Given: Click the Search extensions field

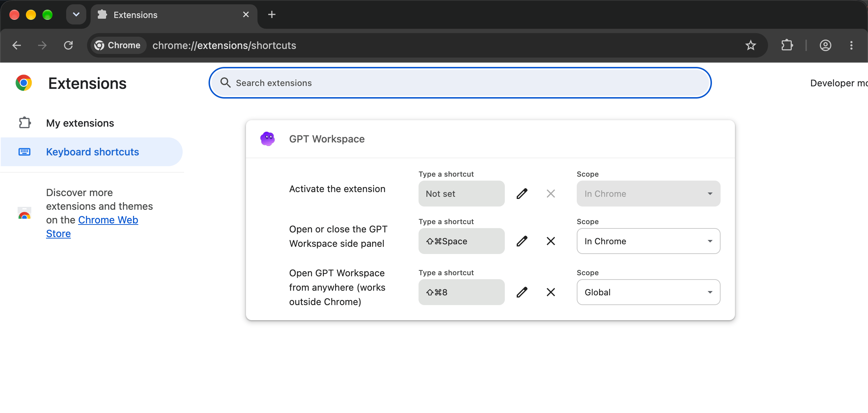Looking at the screenshot, I should tap(460, 83).
